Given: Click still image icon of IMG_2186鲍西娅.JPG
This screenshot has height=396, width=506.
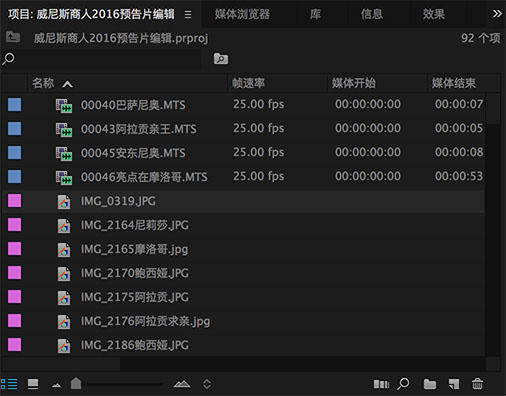Looking at the screenshot, I should (x=64, y=346).
